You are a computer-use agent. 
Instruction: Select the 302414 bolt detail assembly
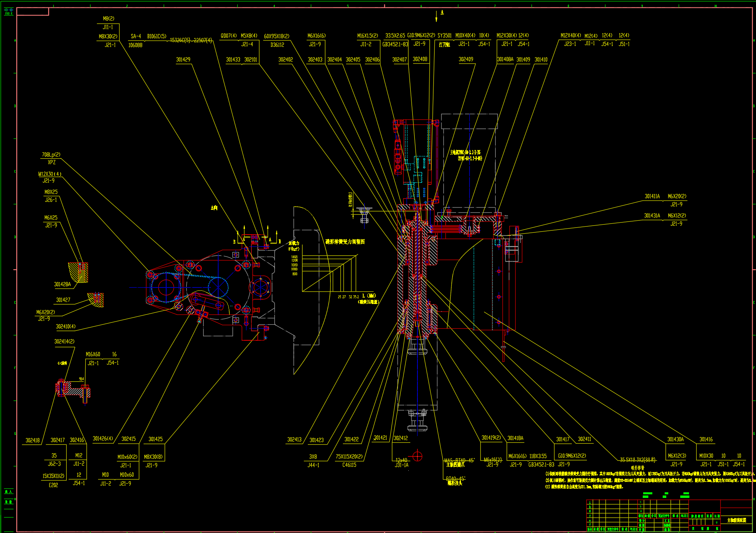(x=73, y=389)
